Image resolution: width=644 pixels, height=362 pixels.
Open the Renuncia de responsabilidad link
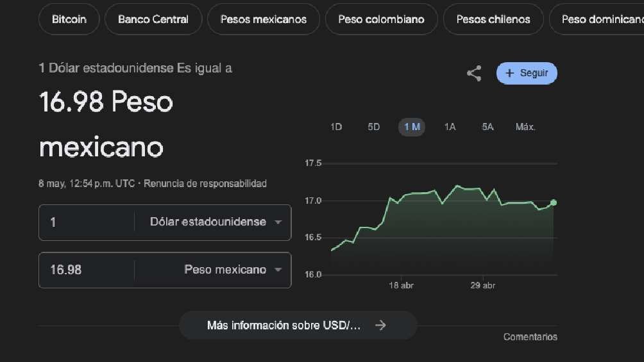tap(205, 184)
